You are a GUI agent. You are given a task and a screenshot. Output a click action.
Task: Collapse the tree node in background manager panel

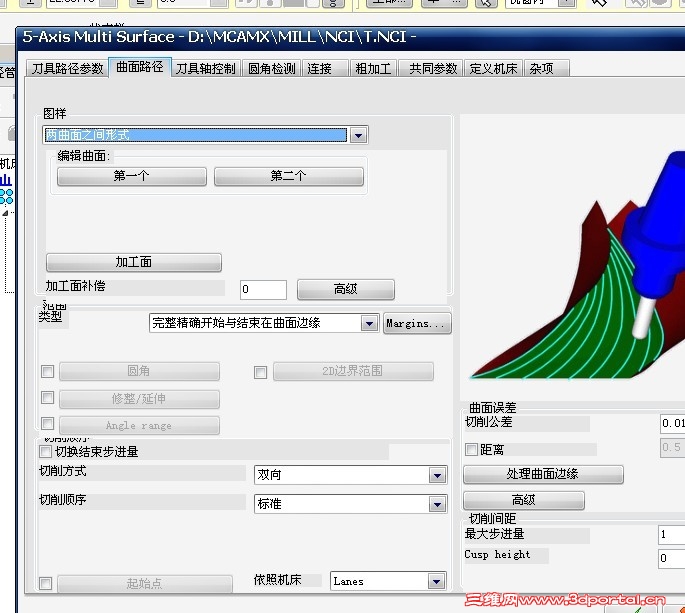tap(5, 213)
